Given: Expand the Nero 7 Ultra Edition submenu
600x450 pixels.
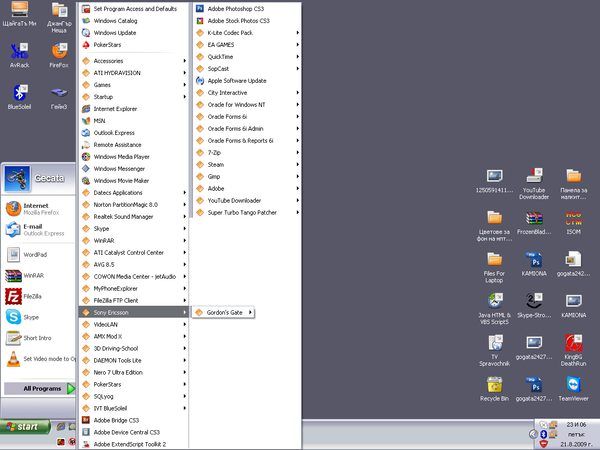Looking at the screenshot, I should (x=134, y=372).
